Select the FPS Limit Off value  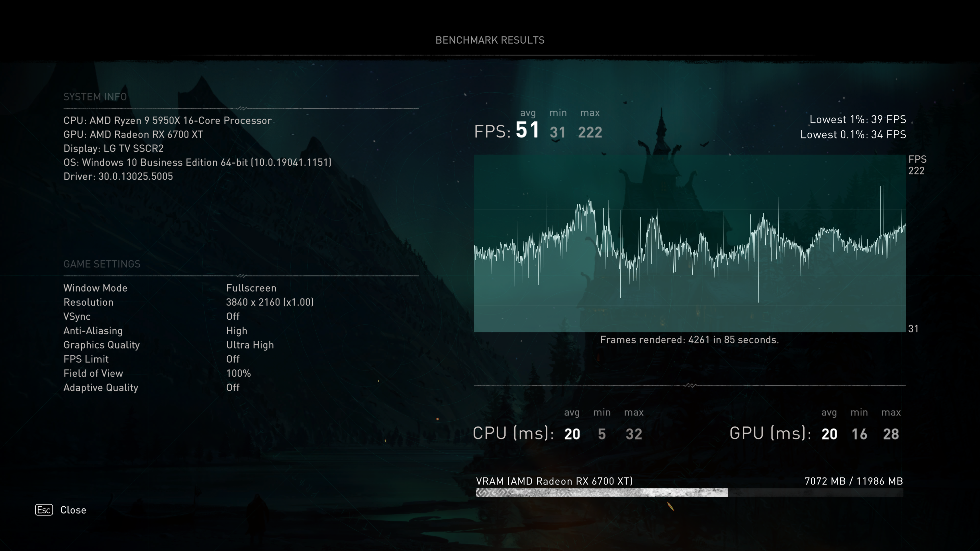[233, 359]
